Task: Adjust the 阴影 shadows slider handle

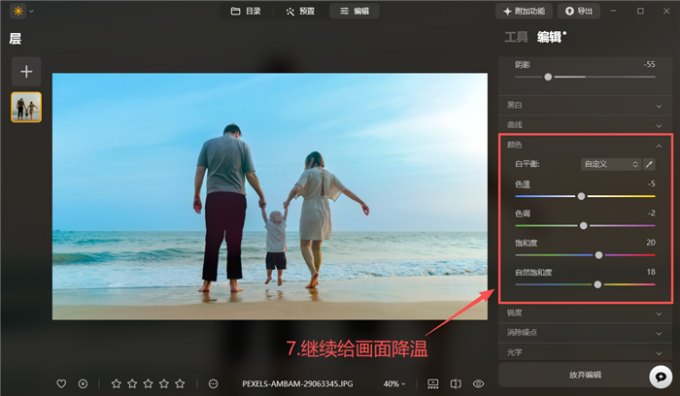Action: [x=548, y=77]
